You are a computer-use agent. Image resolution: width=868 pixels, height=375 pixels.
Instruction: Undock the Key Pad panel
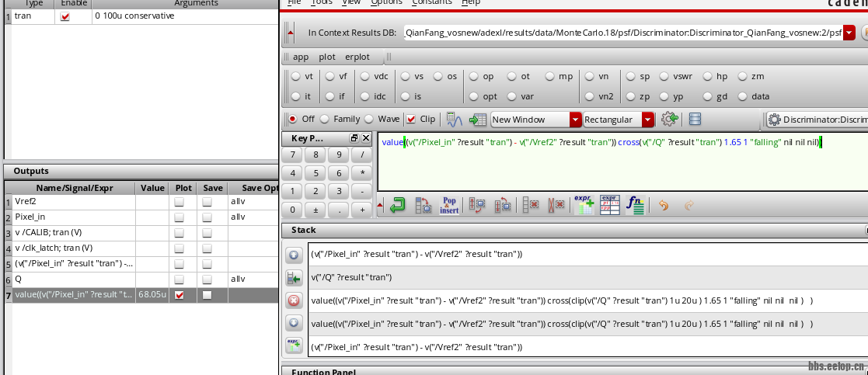tap(354, 138)
